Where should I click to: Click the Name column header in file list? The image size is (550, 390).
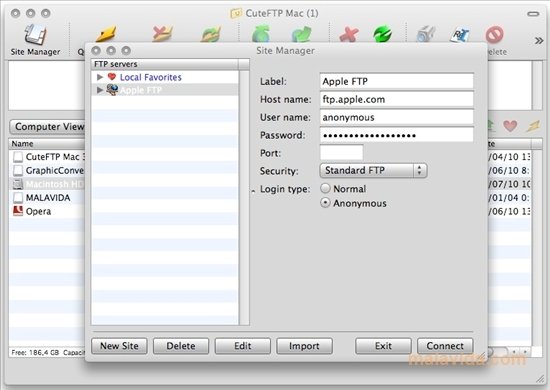click(47, 144)
